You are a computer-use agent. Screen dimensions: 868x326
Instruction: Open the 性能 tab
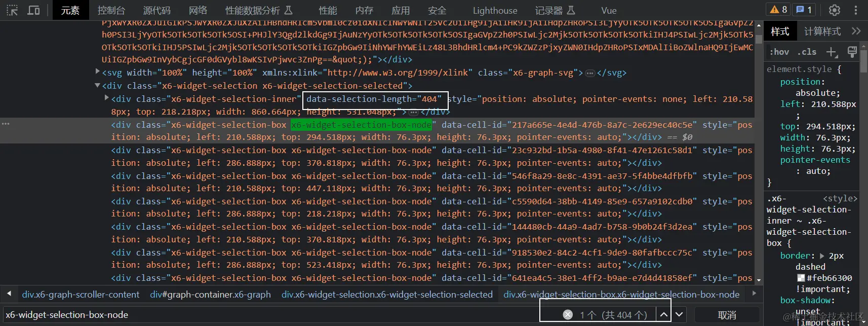click(x=328, y=10)
